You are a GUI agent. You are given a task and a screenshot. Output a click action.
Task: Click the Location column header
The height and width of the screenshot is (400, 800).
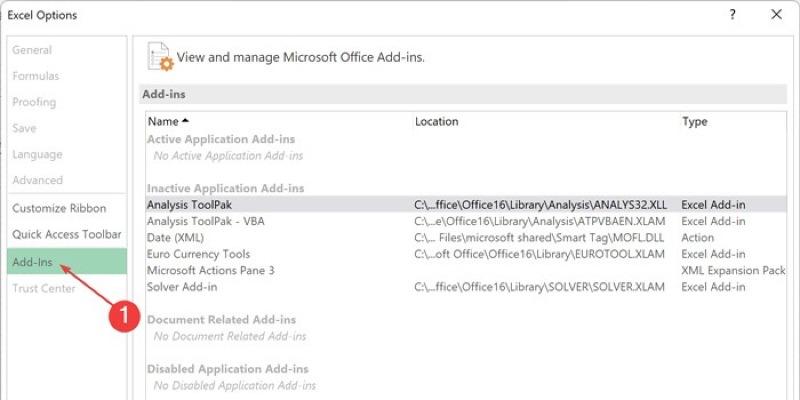pyautogui.click(x=437, y=121)
